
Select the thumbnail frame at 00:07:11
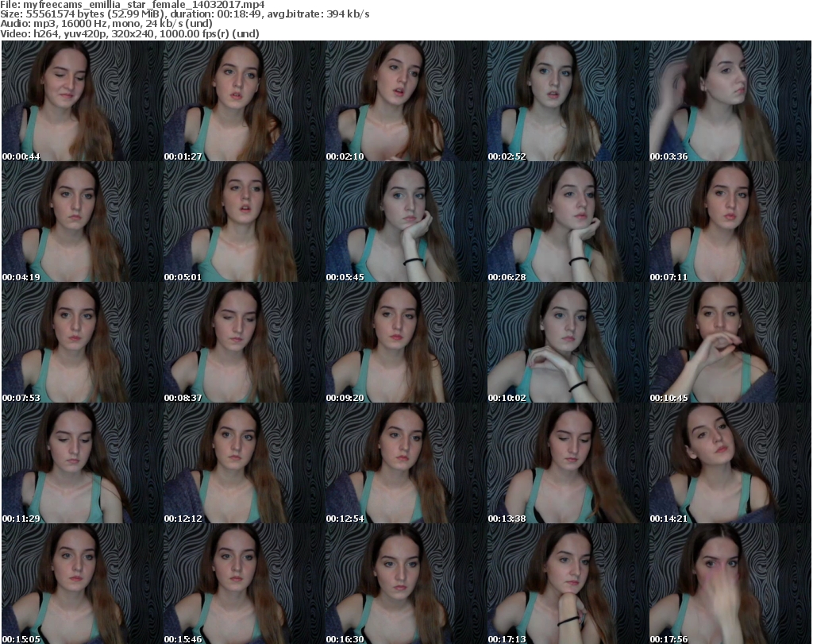click(730, 222)
